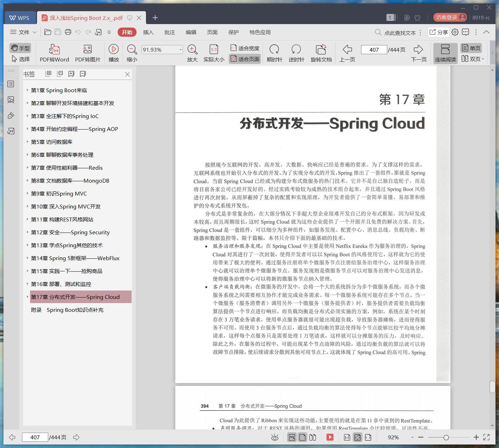The image size is (499, 448).
Task: Select the 特色应用 ribbon tab
Action: point(260,32)
